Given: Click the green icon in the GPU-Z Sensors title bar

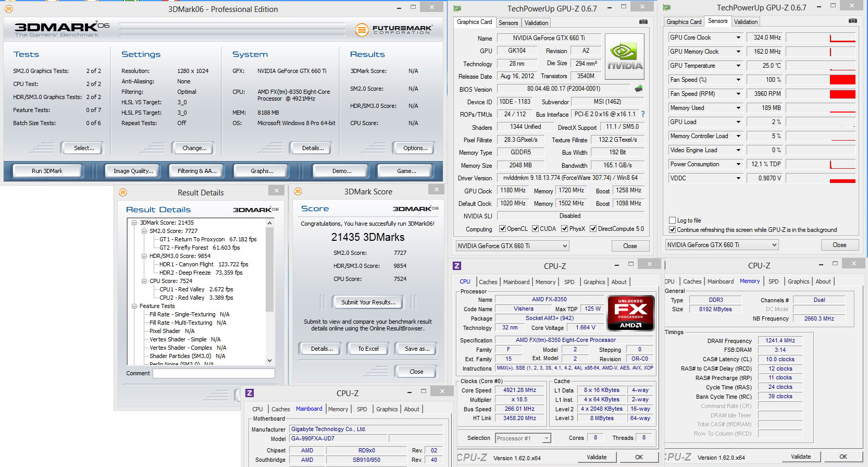Looking at the screenshot, I should 667,7.
